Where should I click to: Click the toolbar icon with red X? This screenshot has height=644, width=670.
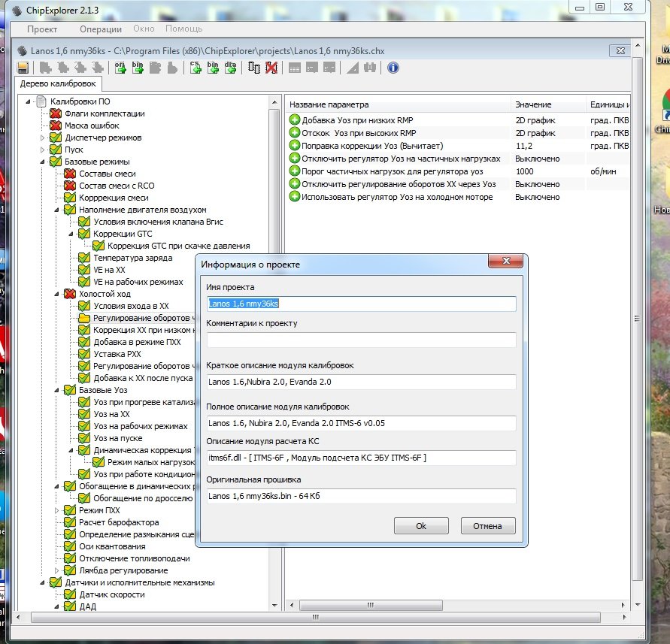pos(271,68)
